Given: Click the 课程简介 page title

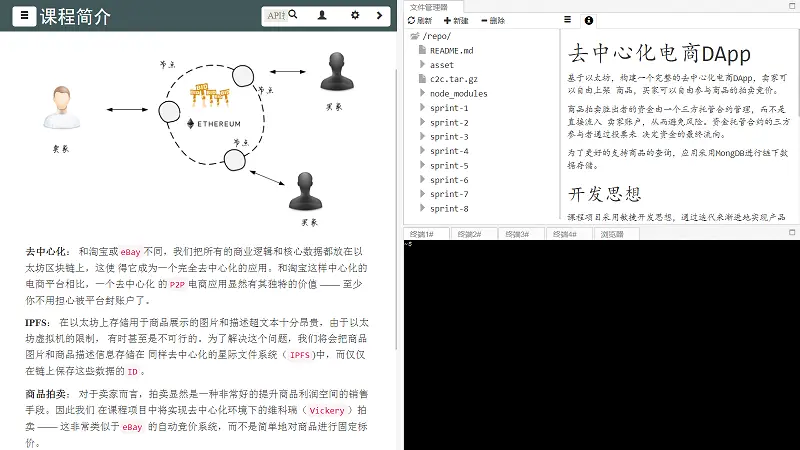Looking at the screenshot, I should (x=76, y=16).
